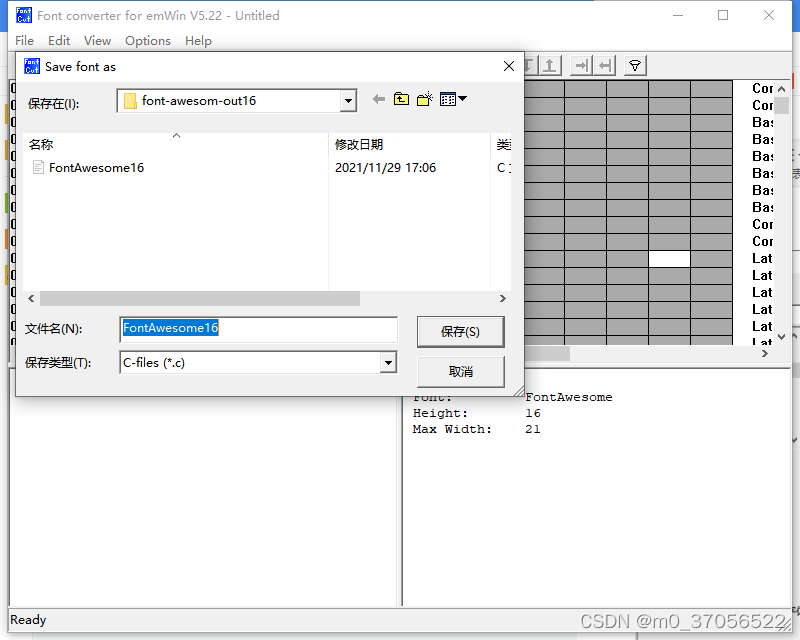Click the character range list scroll down arrow

click(x=781, y=336)
